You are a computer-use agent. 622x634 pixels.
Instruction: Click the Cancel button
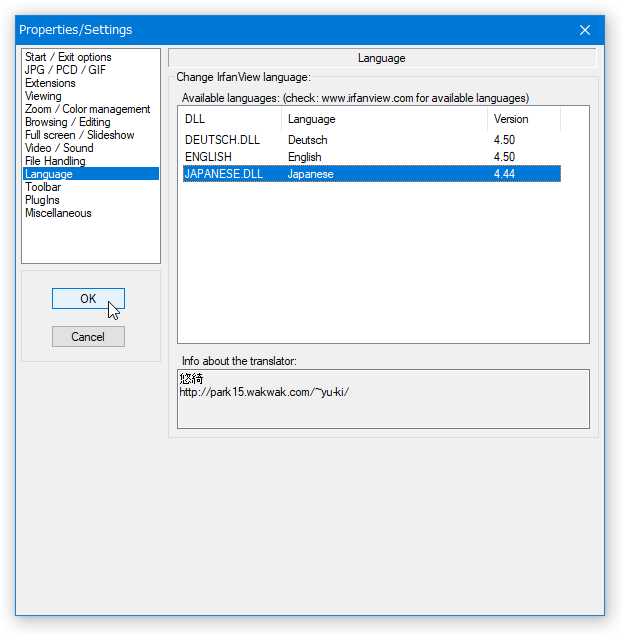pos(88,336)
